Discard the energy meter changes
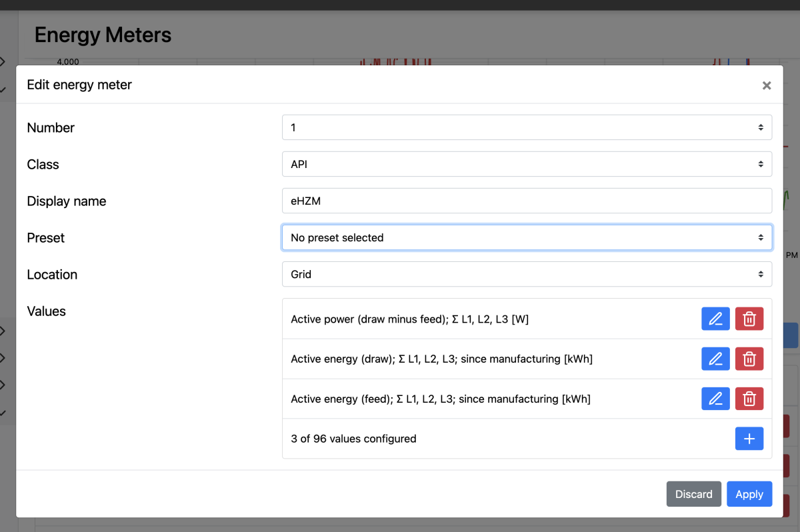 tap(693, 494)
